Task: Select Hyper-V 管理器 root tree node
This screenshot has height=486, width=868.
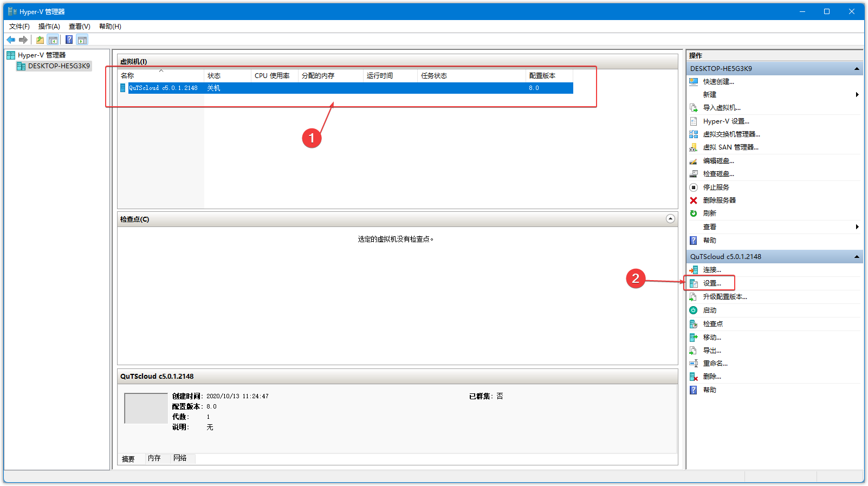Action: click(x=42, y=55)
